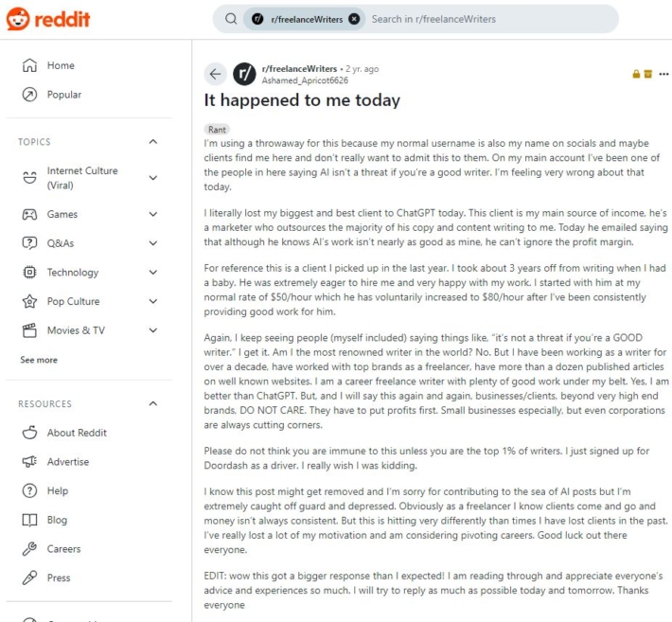Viewport: 672px width, 622px height.
Task: Go back using the arrow button
Action: point(215,74)
